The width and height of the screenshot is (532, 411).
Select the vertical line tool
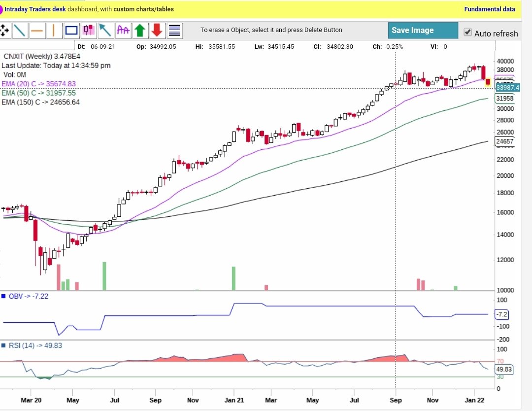coord(53,31)
